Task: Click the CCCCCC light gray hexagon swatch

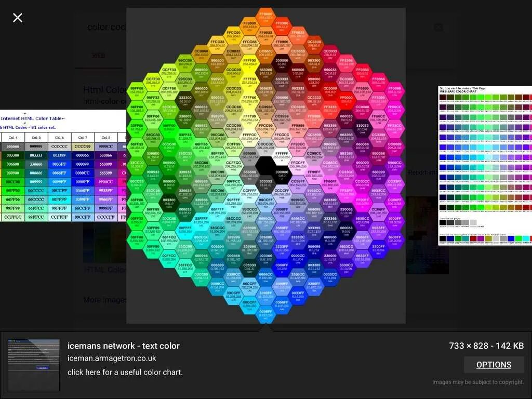Action: pyautogui.click(x=265, y=147)
